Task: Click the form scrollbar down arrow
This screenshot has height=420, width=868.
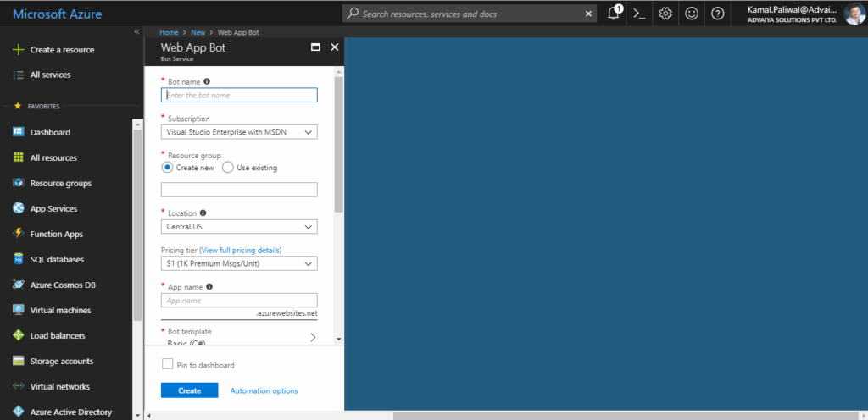Action: coord(339,340)
